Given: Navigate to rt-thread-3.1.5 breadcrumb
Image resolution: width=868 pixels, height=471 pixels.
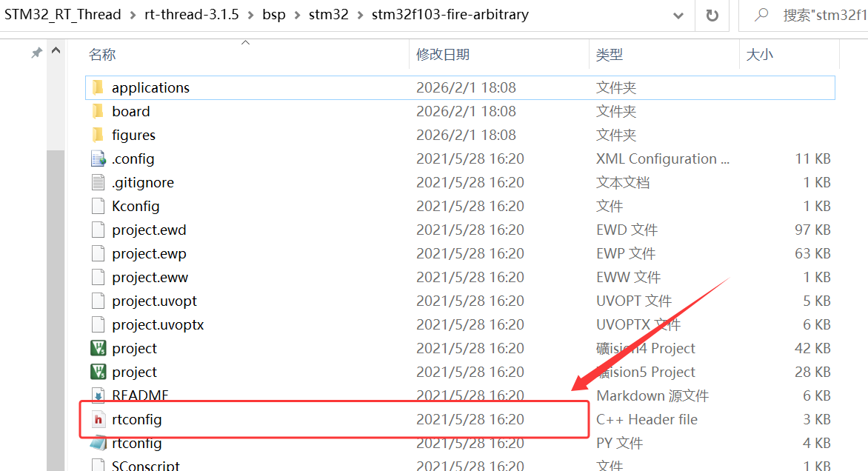Looking at the screenshot, I should pos(192,14).
